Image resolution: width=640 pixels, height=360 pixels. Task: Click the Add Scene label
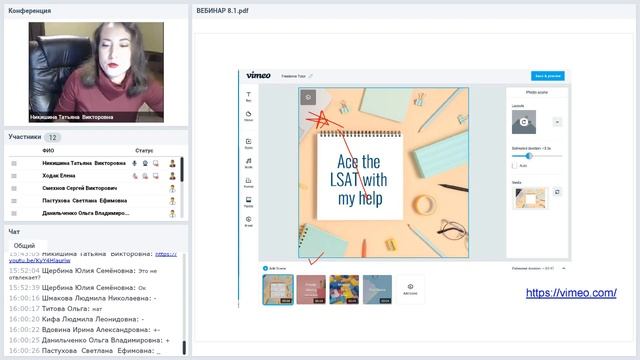click(278, 269)
